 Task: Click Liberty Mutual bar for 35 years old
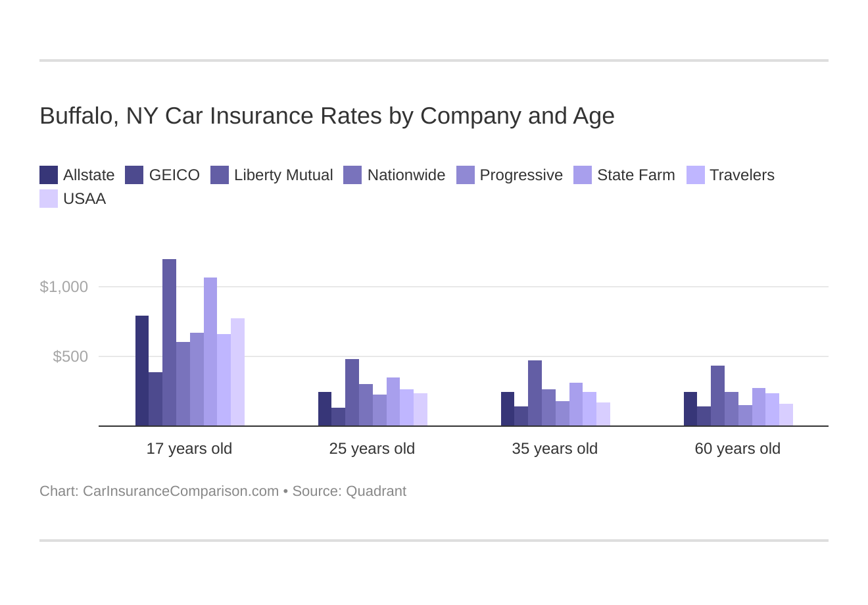[x=535, y=393]
